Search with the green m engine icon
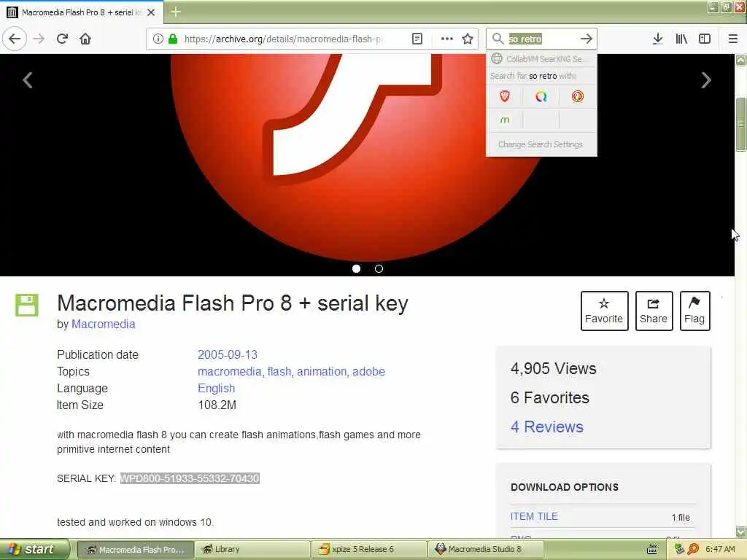Screen dimensions: 747x560 click(505, 120)
